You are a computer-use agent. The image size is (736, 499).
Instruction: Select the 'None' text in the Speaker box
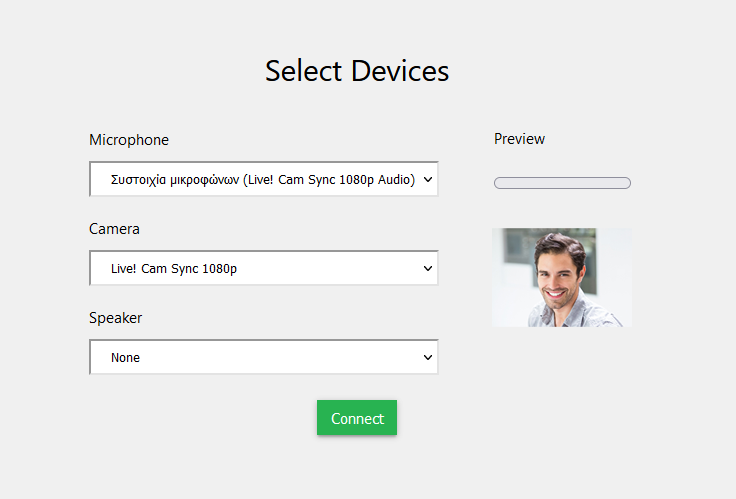(125, 358)
